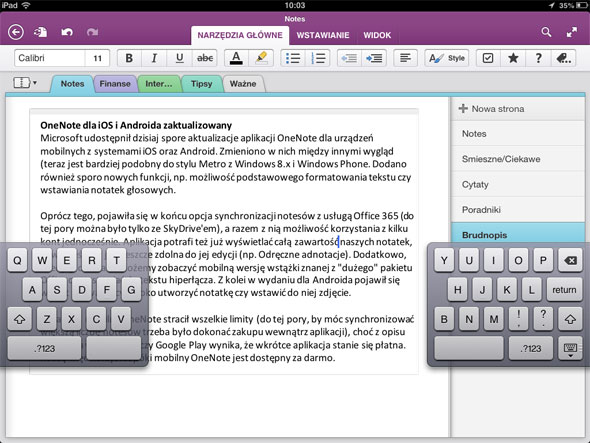Tap the clock showing 10:03
The height and width of the screenshot is (443, 590).
295,5
